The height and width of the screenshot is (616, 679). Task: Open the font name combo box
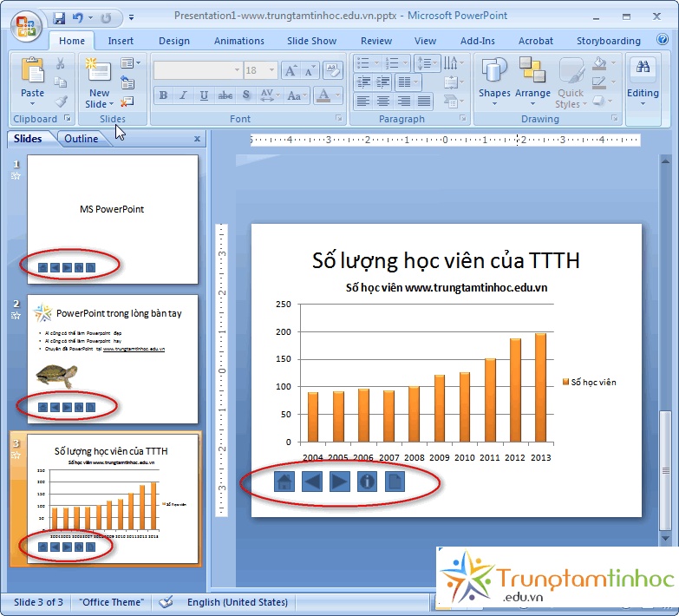[x=198, y=70]
